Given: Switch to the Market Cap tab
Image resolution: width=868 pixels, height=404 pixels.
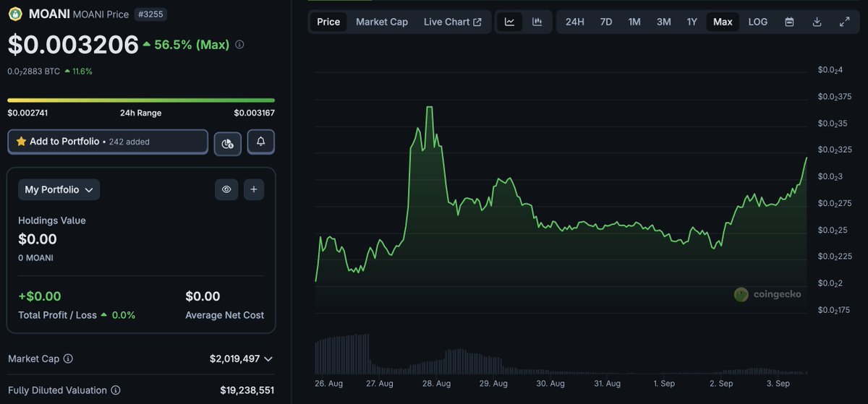Looking at the screenshot, I should [382, 22].
